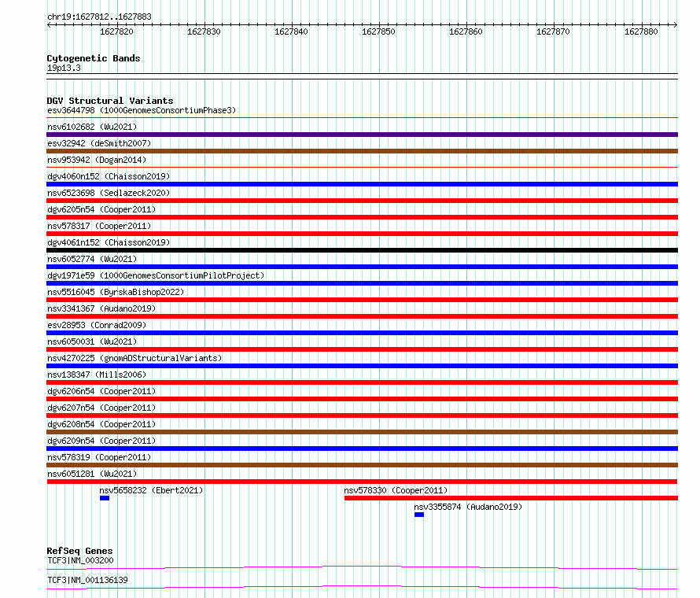This screenshot has width=700, height=598.
Task: Click the blue dgv4060n152 variant bar
Action: pos(362,184)
